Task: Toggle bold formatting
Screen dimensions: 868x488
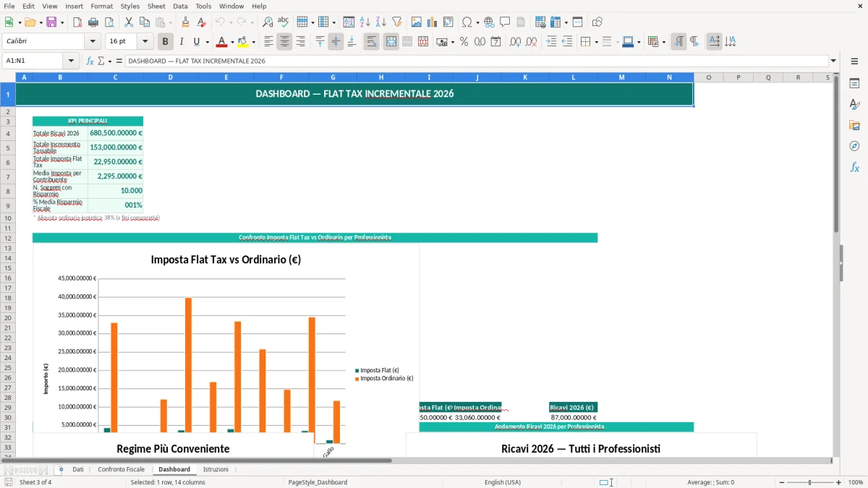Action: 166,42
